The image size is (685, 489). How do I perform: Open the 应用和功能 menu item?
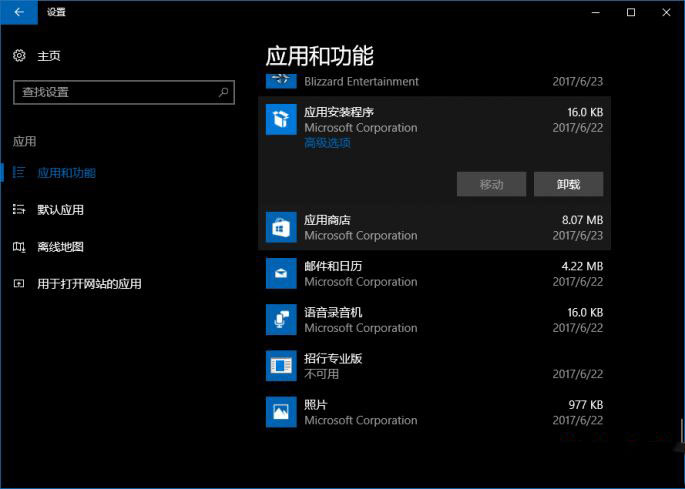point(66,173)
